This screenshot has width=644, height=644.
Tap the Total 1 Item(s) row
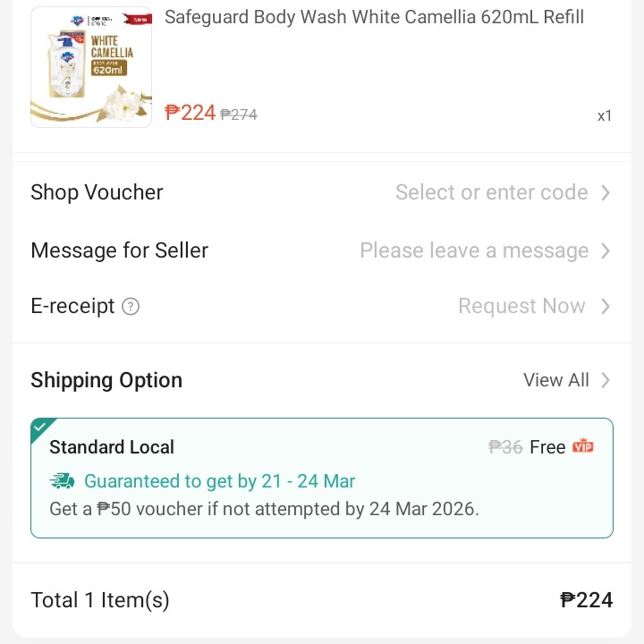point(99,600)
